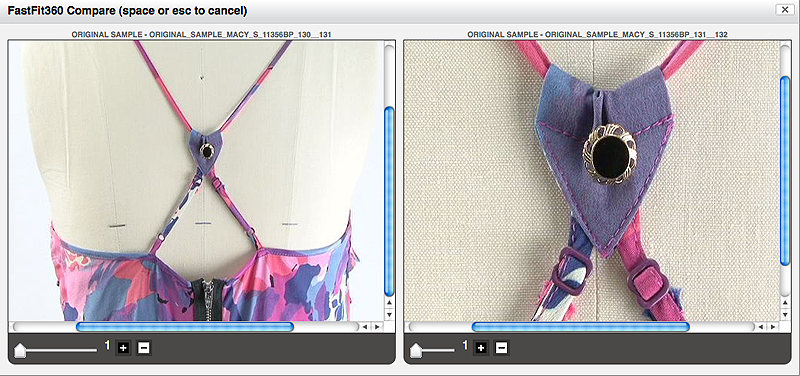Click the right panel zoom slider handle

click(x=416, y=350)
